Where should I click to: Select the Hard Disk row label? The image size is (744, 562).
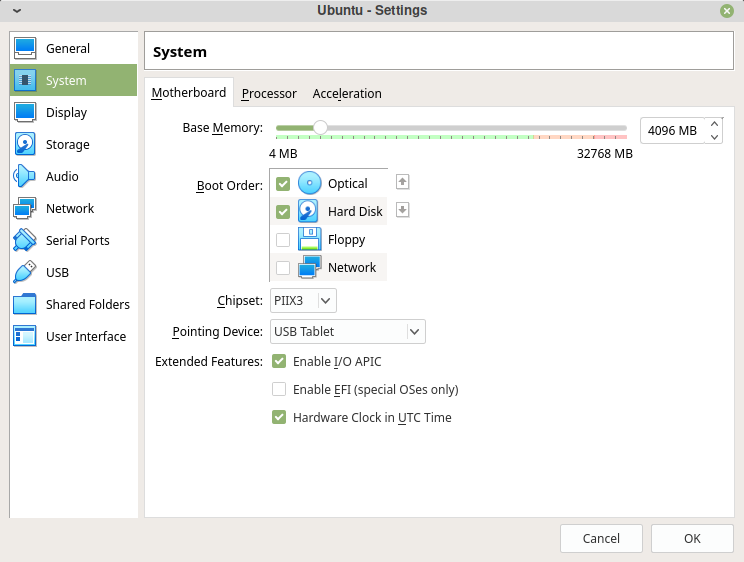coord(355,212)
